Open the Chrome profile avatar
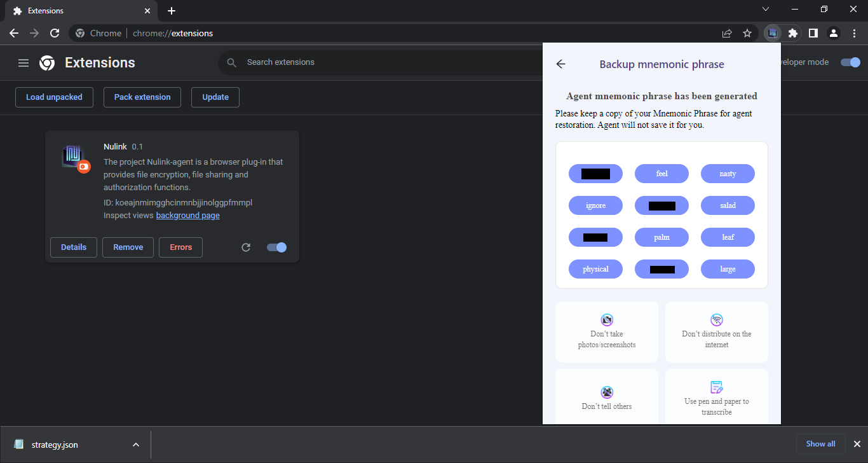The height and width of the screenshot is (463, 868). [x=834, y=33]
